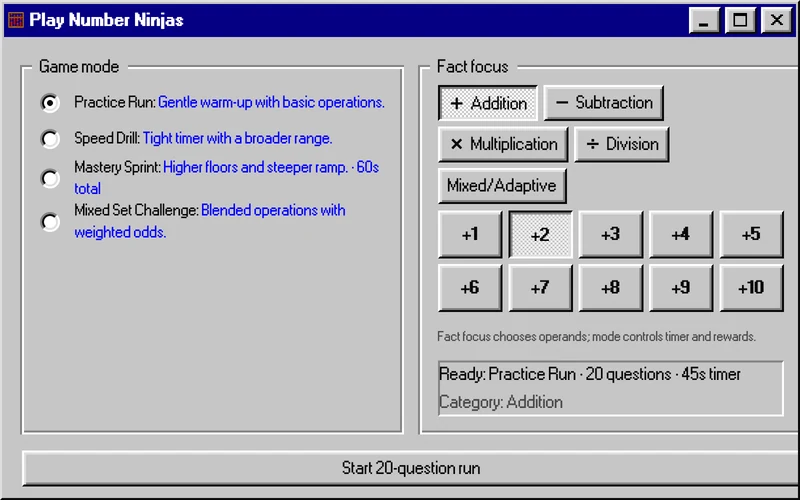The image size is (800, 500).
Task: Choose the +4 operand button
Action: 681,235
